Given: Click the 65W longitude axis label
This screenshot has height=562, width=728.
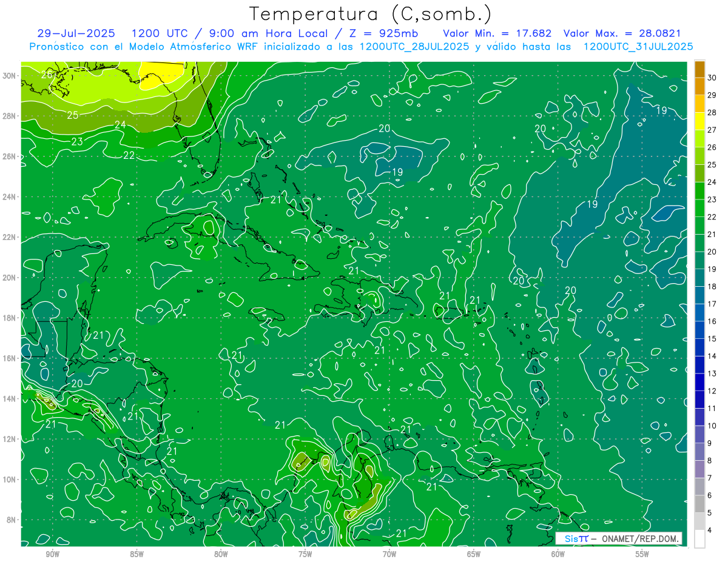Looking at the screenshot, I should pos(474,554).
